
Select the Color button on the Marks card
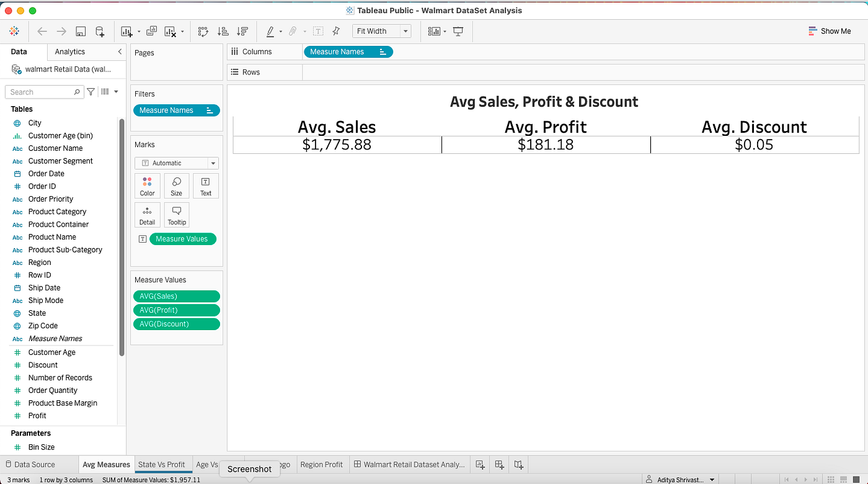[x=147, y=185]
